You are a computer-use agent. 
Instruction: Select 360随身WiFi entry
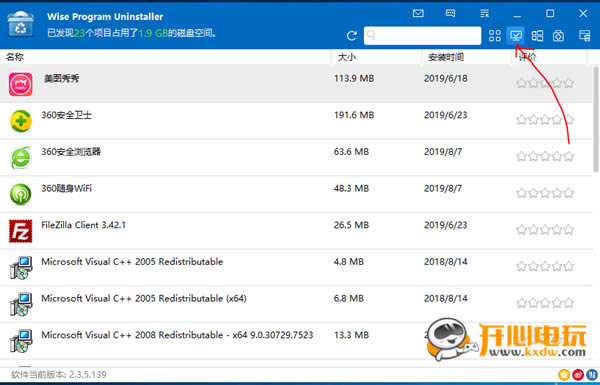pos(296,194)
